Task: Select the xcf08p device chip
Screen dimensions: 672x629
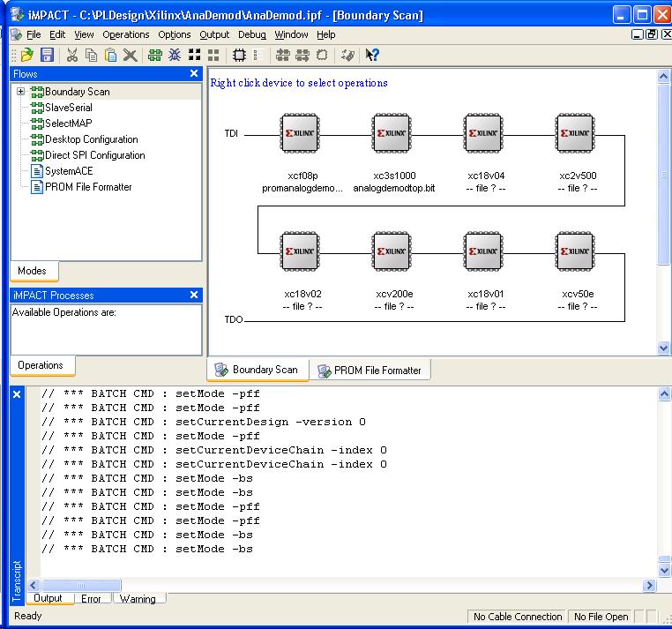Action: click(x=300, y=133)
